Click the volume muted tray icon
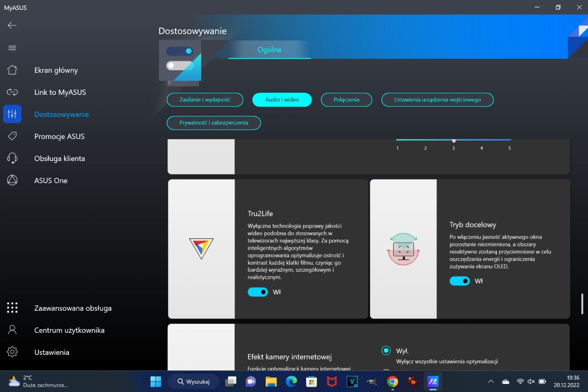This screenshot has width=588, height=392. click(531, 382)
